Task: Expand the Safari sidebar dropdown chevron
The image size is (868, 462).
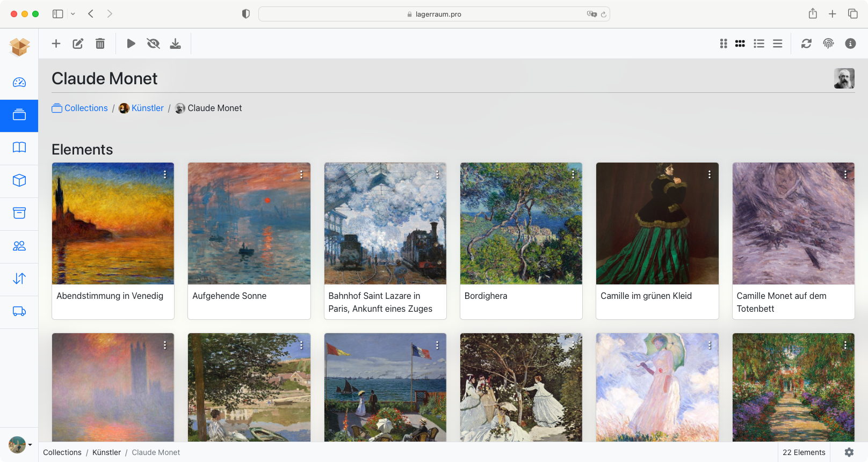Action: pyautogui.click(x=73, y=14)
